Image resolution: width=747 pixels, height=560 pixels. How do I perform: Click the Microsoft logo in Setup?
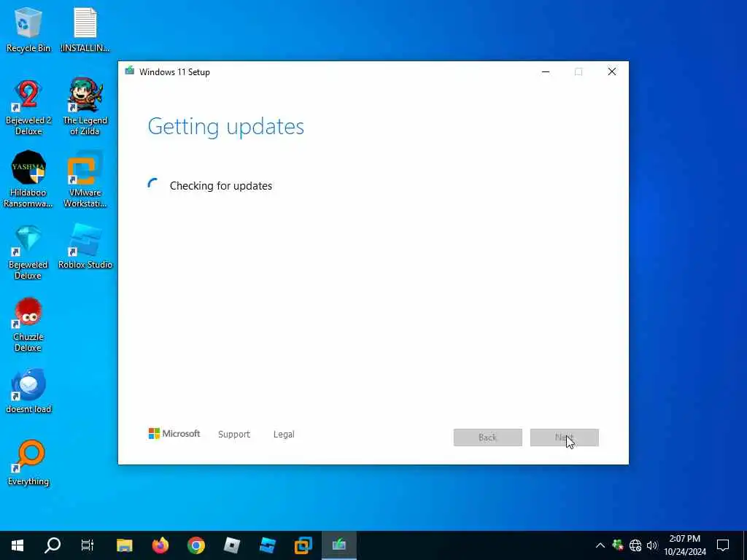pyautogui.click(x=174, y=434)
